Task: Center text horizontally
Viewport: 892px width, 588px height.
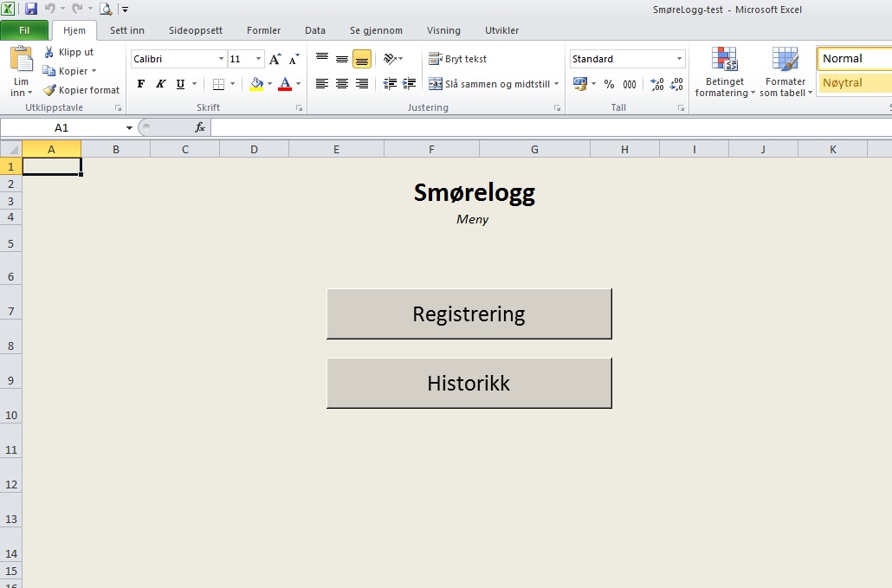Action: point(342,84)
